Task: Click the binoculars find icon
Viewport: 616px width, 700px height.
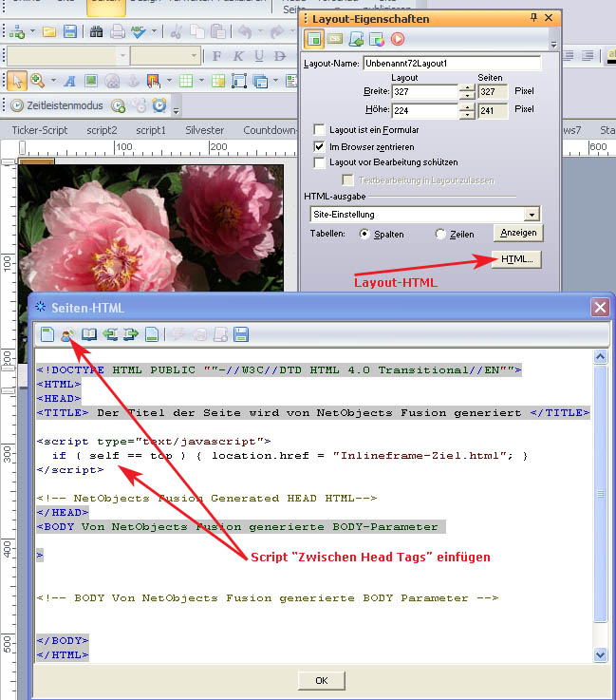Action: pyautogui.click(x=96, y=31)
